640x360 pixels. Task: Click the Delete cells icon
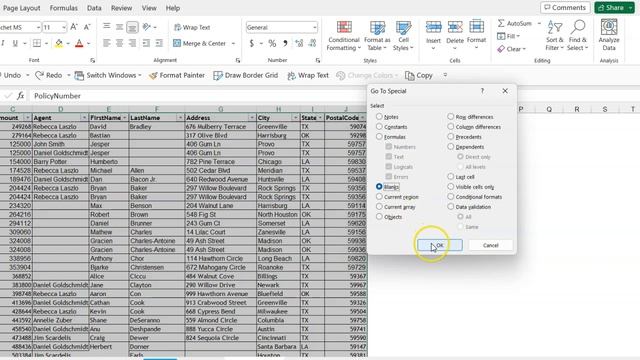click(x=455, y=28)
